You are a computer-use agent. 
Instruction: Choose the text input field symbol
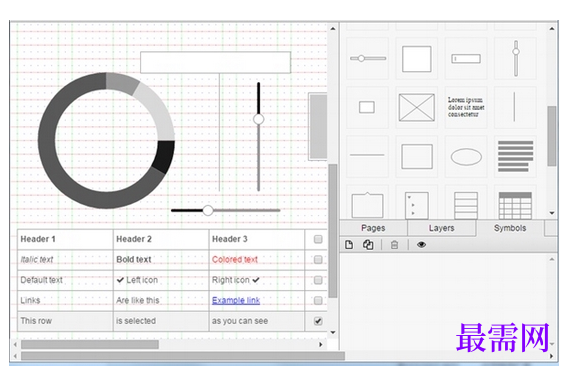[466, 58]
